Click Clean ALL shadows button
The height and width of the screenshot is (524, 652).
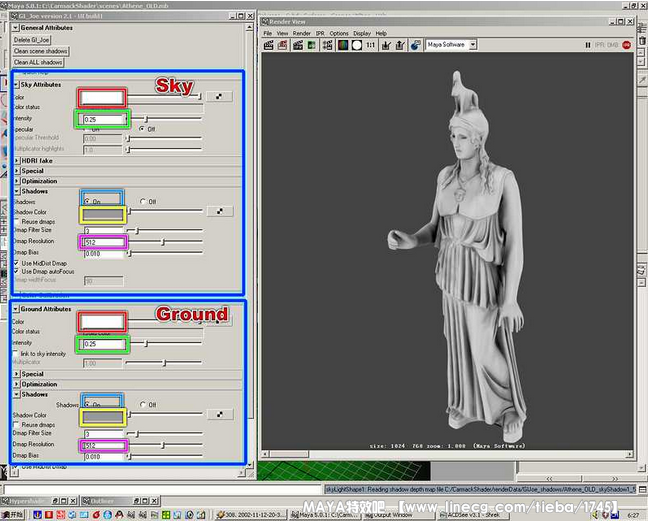[38, 62]
